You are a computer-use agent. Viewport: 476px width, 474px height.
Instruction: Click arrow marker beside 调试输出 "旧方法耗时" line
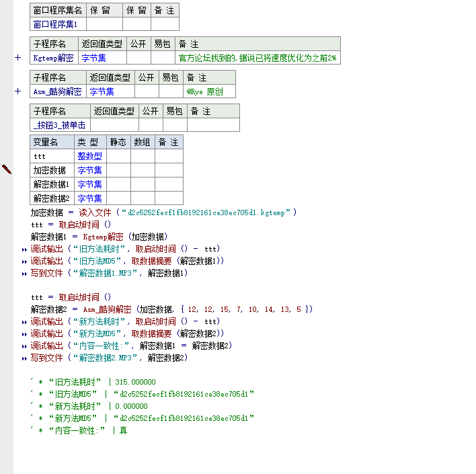pyautogui.click(x=24, y=249)
